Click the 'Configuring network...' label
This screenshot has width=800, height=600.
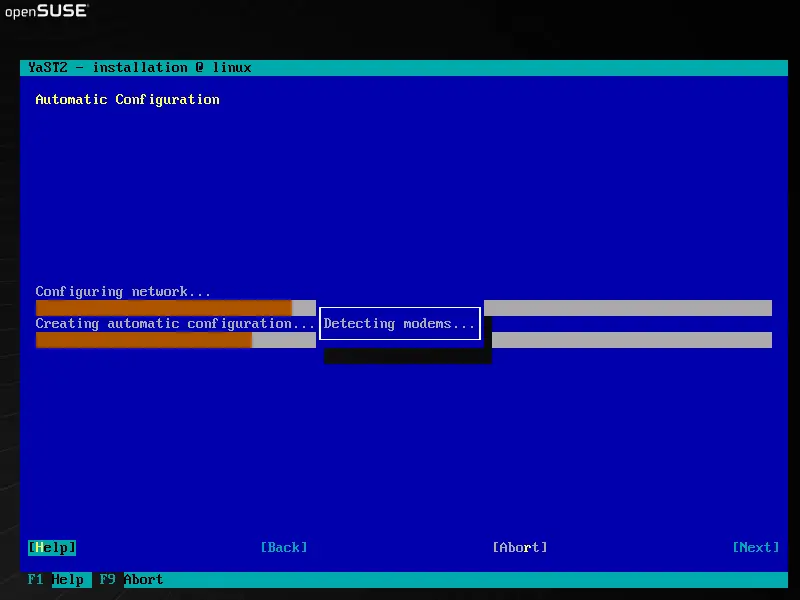(x=123, y=291)
